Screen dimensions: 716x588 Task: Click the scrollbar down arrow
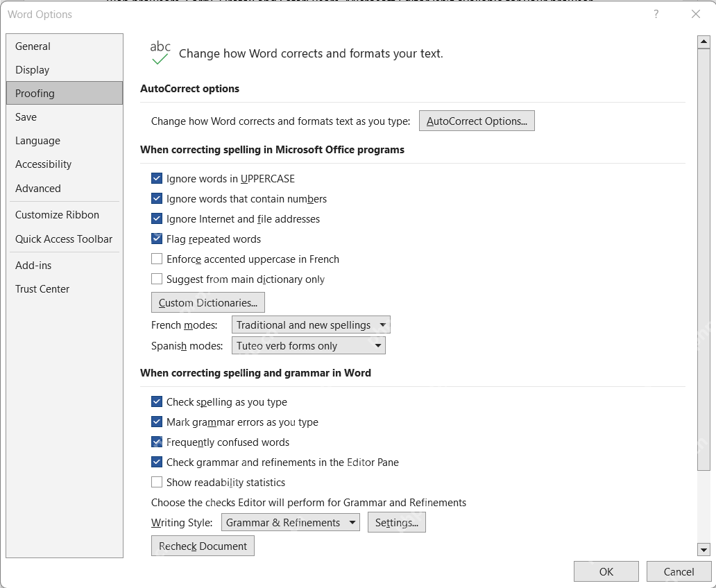pyautogui.click(x=704, y=550)
